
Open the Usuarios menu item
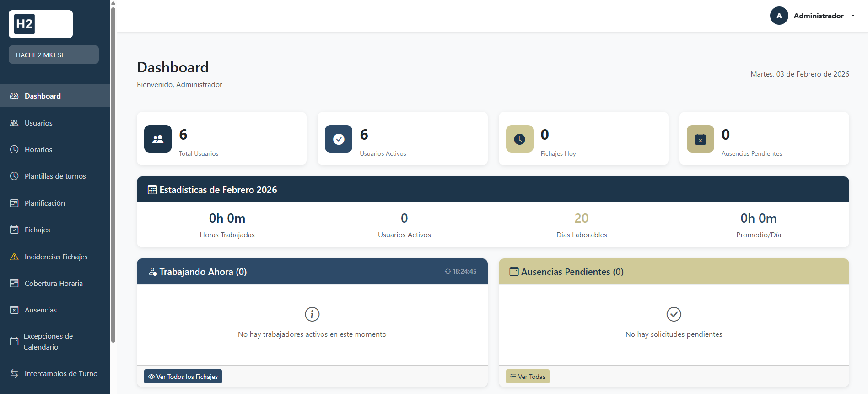(x=38, y=123)
